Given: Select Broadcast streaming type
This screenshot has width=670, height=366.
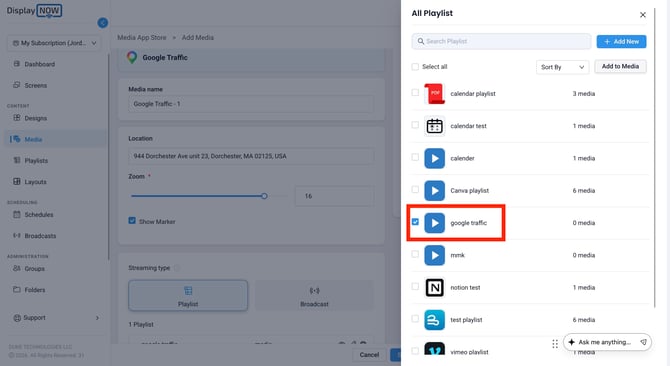Looking at the screenshot, I should click(314, 296).
